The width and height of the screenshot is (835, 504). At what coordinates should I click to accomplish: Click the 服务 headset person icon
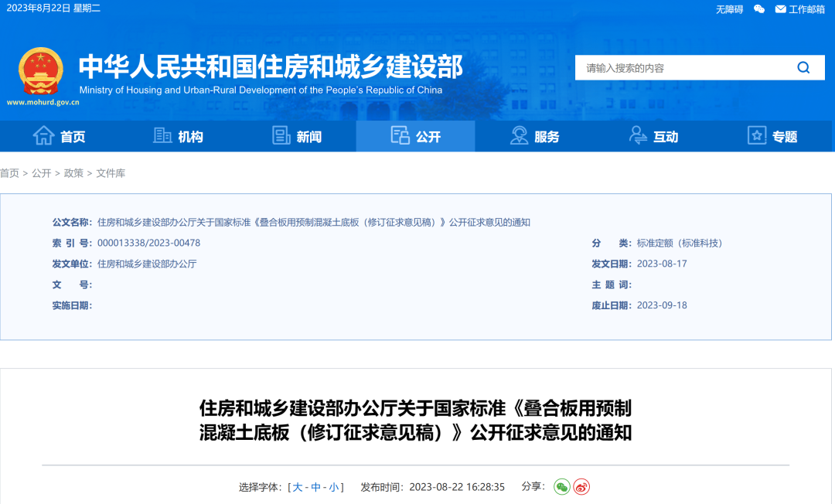click(519, 136)
